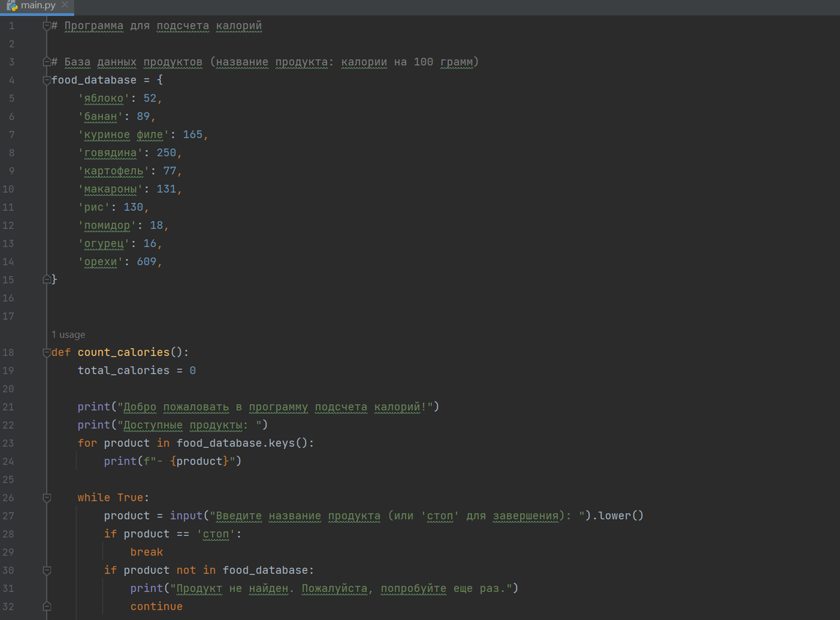Click the closing fold marker at line 15
Viewport: 840px width, 620px height.
click(46, 280)
